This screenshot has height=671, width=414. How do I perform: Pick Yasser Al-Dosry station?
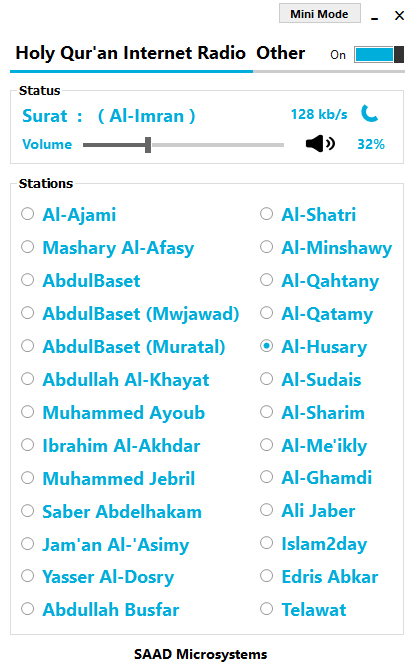tap(98, 576)
